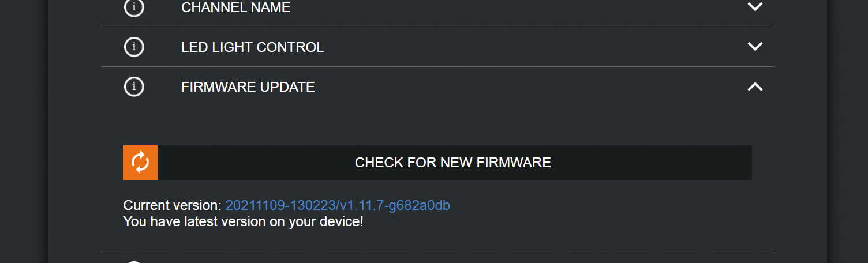This screenshot has width=868, height=263.
Task: Collapse the FIRMWARE UPDATE section chevron
Action: pyautogui.click(x=755, y=87)
